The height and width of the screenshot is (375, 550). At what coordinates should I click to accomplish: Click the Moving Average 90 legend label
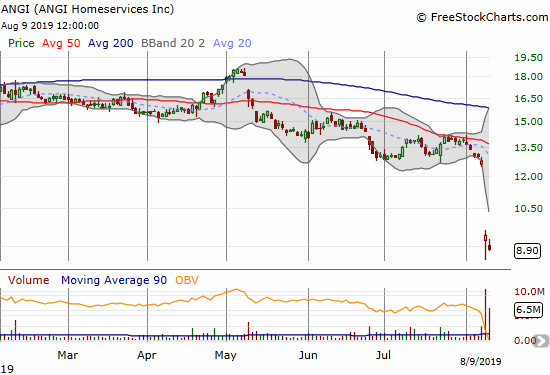114,280
